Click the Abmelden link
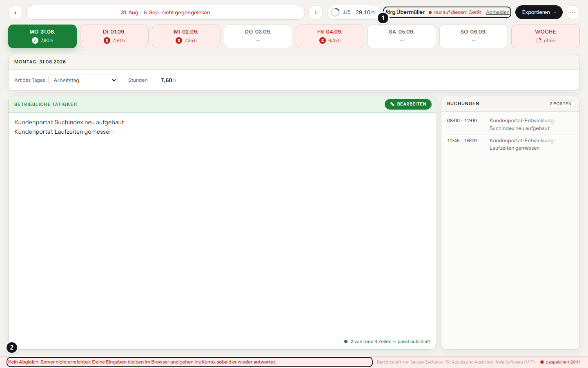588x368 pixels. (x=498, y=12)
